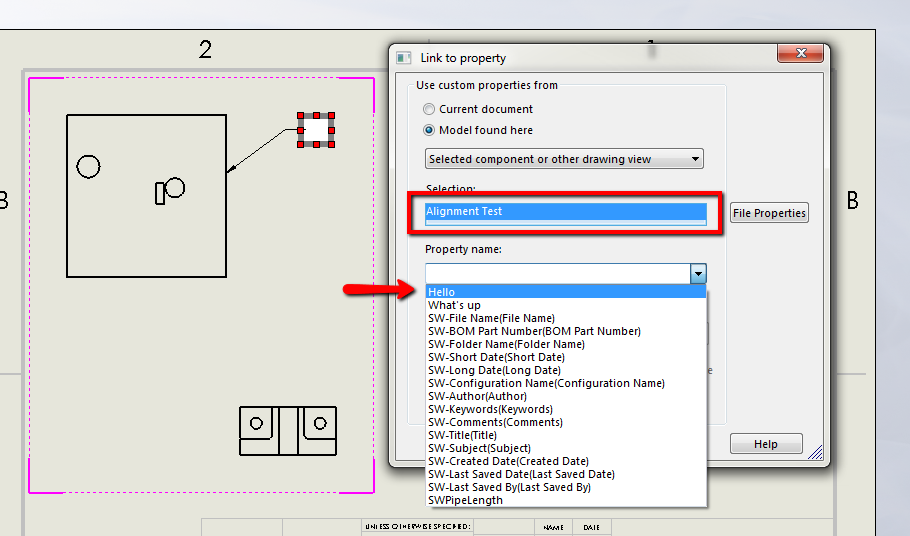Select the Current document radio button
This screenshot has height=536, width=910.
[x=429, y=109]
